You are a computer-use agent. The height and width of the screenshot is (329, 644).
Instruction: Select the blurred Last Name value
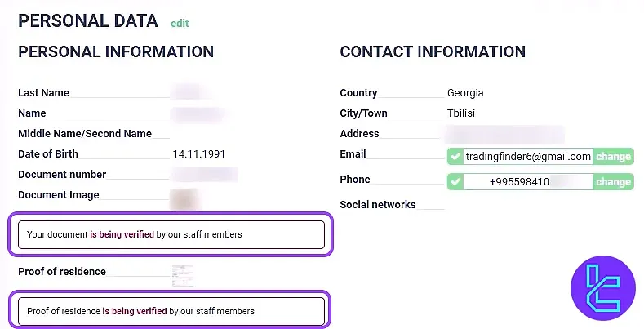[x=188, y=92]
